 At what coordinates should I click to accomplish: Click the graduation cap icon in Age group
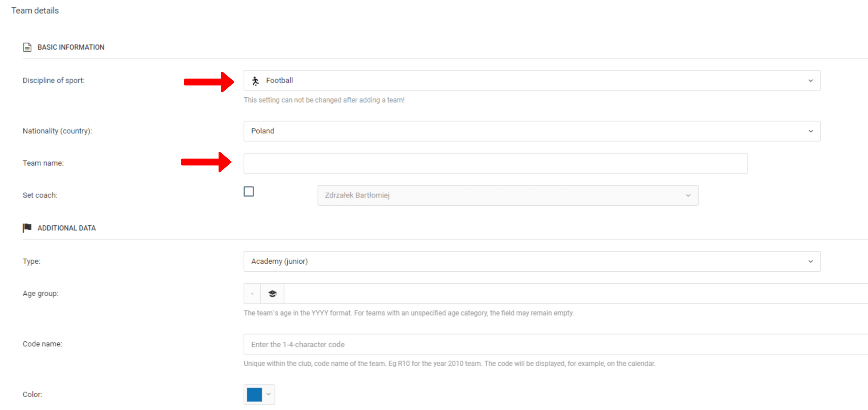(272, 294)
